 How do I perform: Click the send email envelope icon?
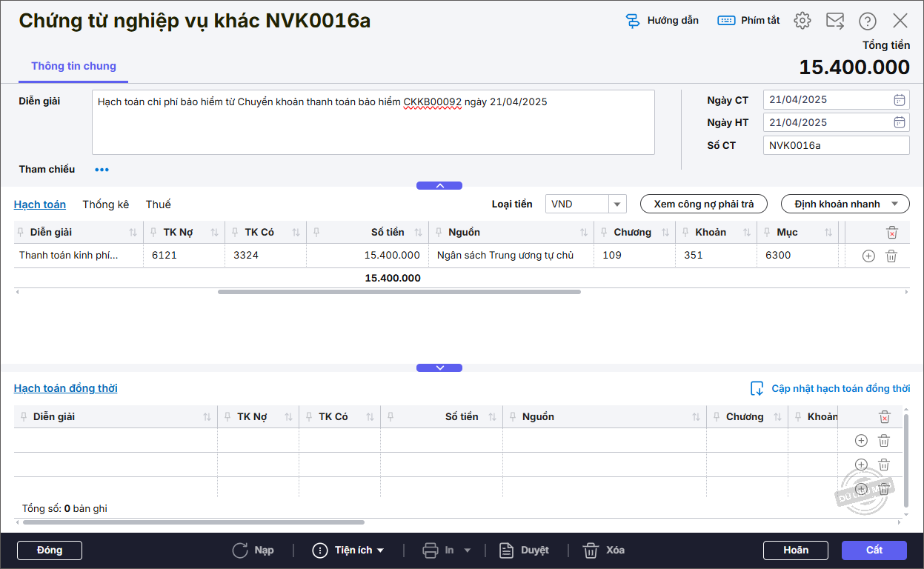coord(835,21)
